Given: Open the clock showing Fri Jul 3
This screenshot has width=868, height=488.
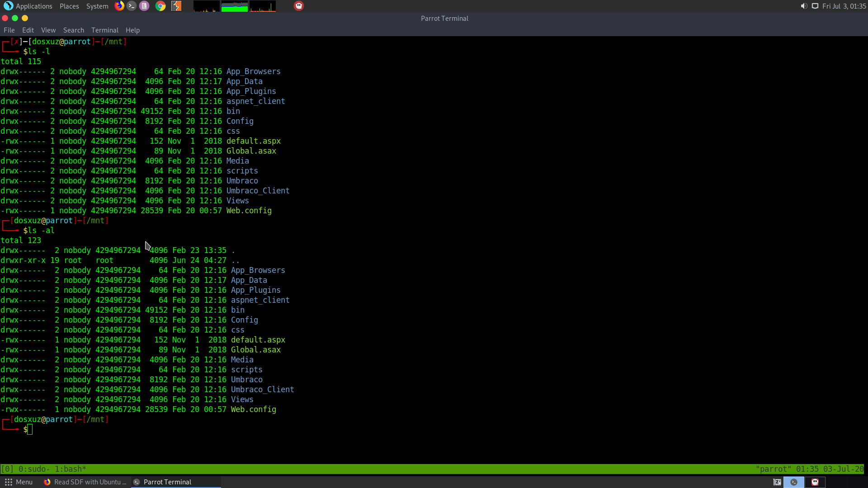Looking at the screenshot, I should tap(844, 6).
